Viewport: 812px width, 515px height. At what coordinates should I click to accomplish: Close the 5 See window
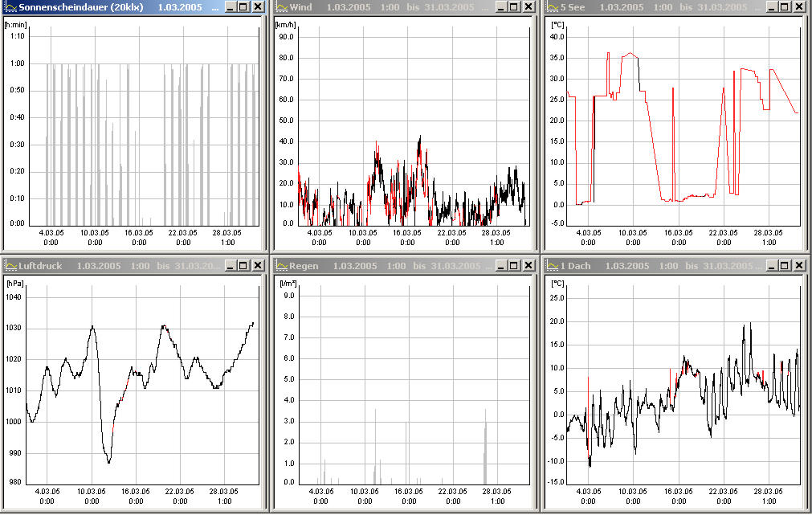tap(800, 7)
